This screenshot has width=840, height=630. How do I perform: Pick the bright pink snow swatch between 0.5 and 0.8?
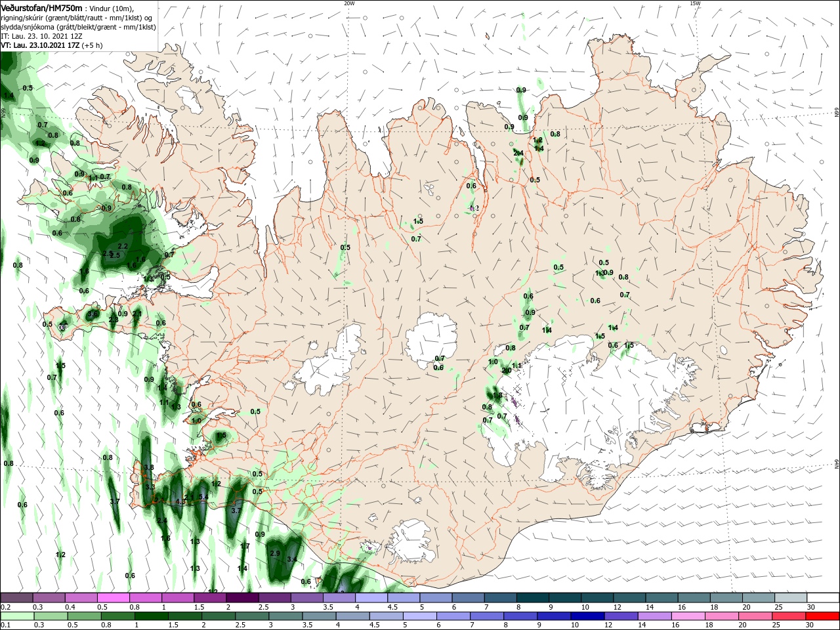[114, 598]
